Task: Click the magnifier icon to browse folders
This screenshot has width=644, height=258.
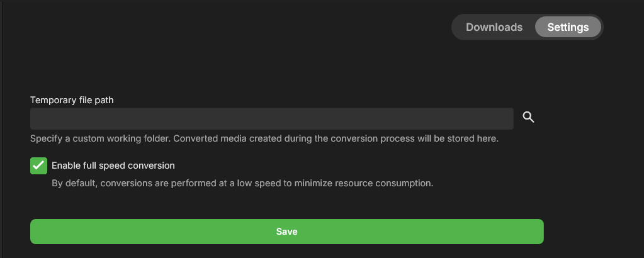Action: (528, 118)
